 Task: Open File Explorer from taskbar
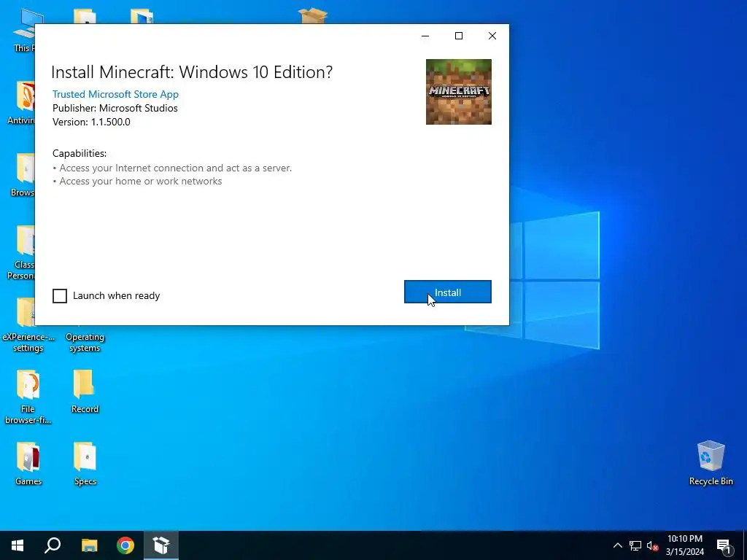tap(89, 545)
